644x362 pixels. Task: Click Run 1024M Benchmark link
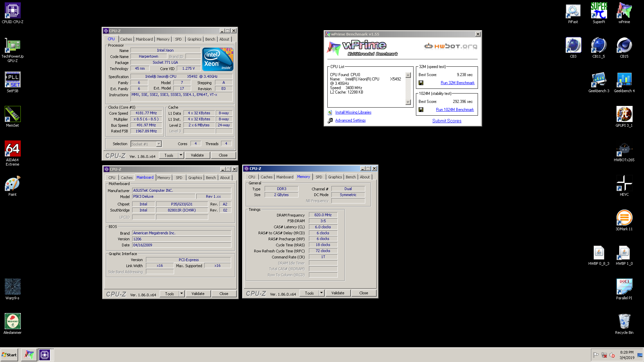[x=455, y=110]
